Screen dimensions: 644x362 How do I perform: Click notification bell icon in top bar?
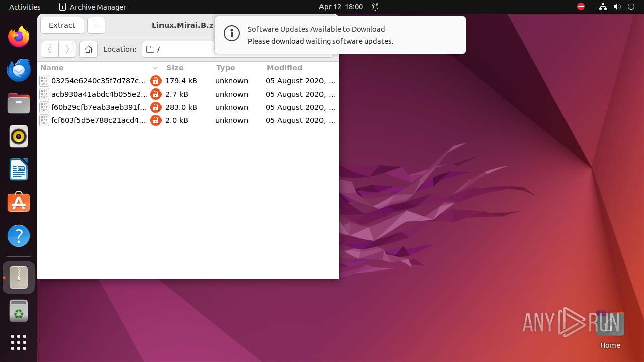(x=375, y=7)
